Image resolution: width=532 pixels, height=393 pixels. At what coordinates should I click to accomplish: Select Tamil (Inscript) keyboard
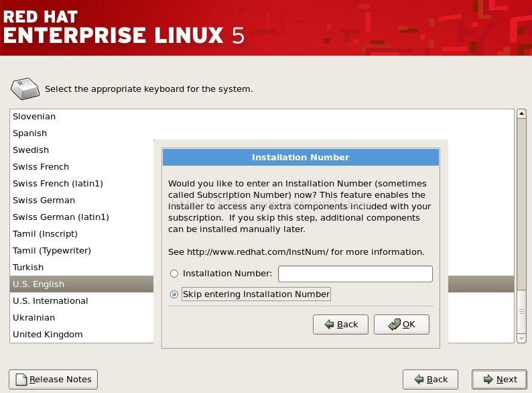pyautogui.click(x=45, y=234)
